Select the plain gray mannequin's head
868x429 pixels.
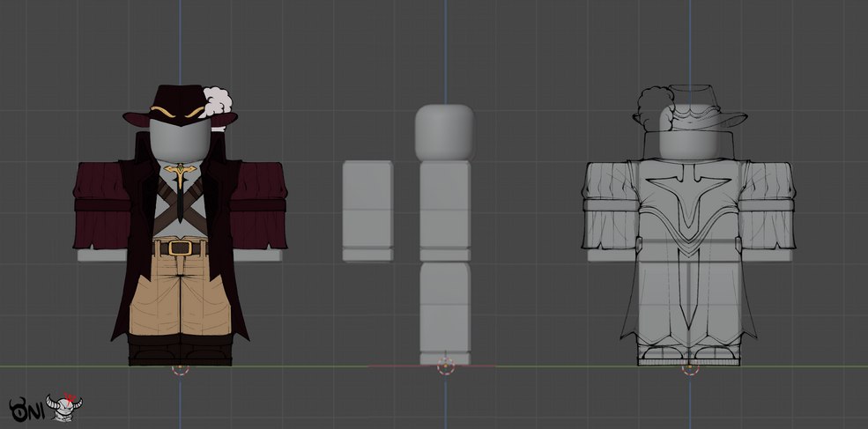(445, 133)
